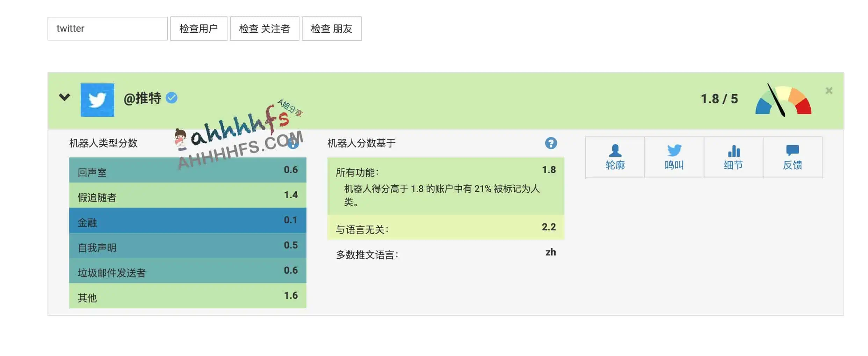Click the Twitter bird avatar logo
Screen dimensions: 868x356
click(97, 99)
